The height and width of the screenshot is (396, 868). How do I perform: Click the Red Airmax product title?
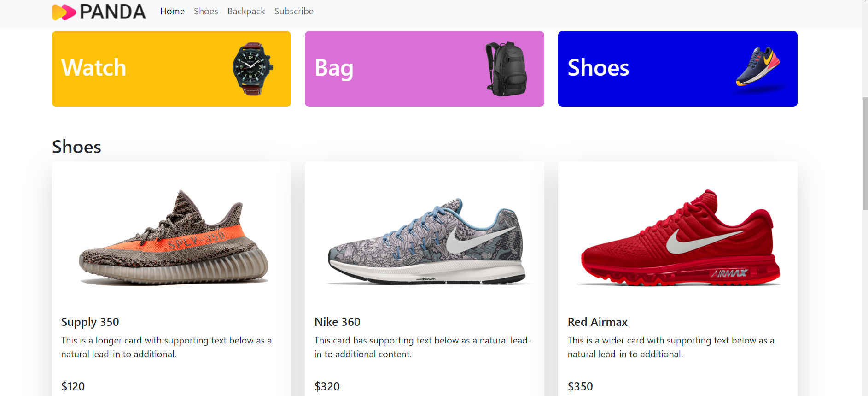(x=597, y=322)
